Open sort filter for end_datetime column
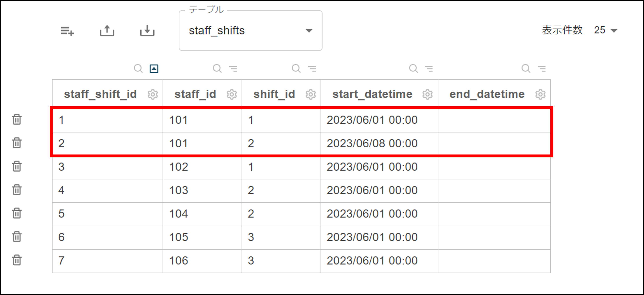 [542, 68]
